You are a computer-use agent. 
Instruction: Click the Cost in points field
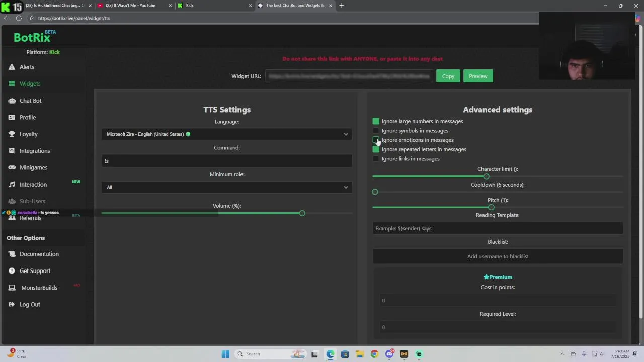pos(498,300)
